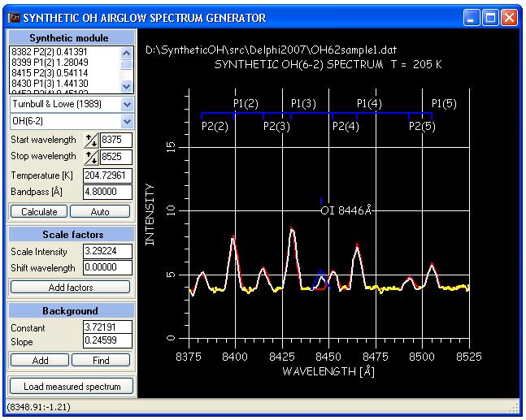Image resolution: width=526 pixels, height=420 pixels.
Task: Click Stop wavelength stepper arrows icon
Action: [91, 157]
